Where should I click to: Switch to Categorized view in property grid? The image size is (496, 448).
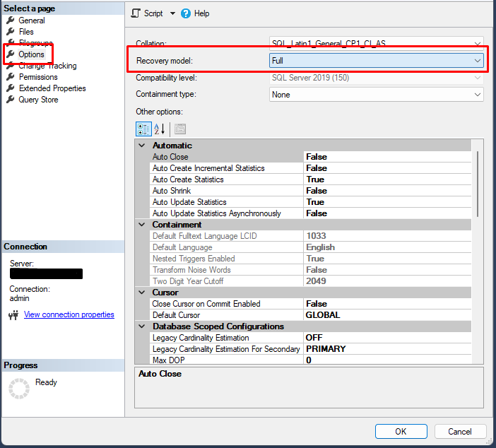tap(143, 129)
